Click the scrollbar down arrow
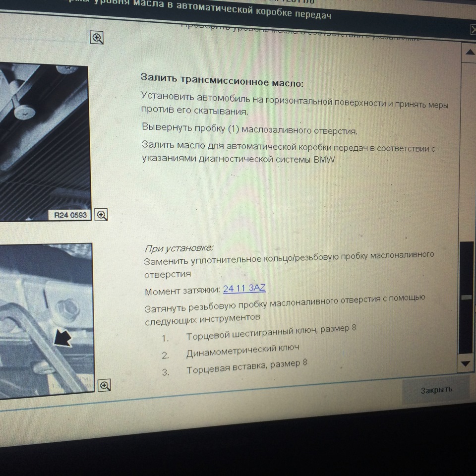The height and width of the screenshot is (476, 476). (466, 363)
